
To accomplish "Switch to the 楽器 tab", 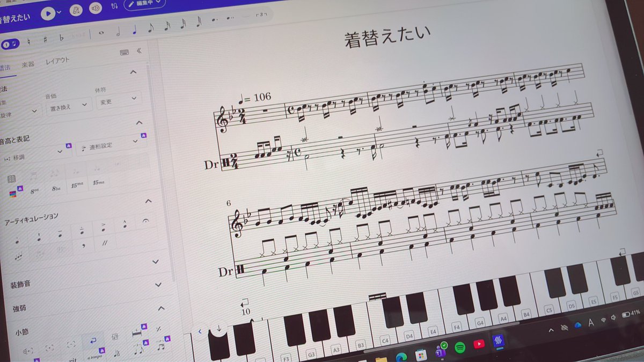I will click(28, 64).
